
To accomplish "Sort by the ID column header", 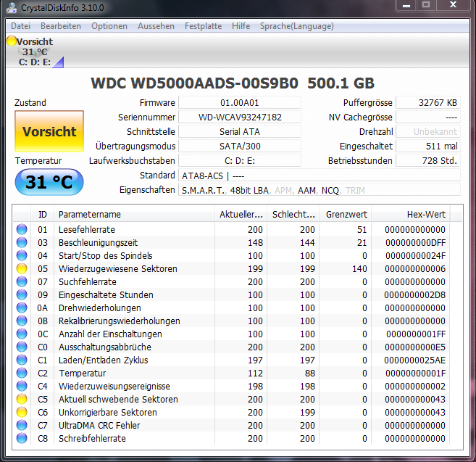I will [43, 214].
